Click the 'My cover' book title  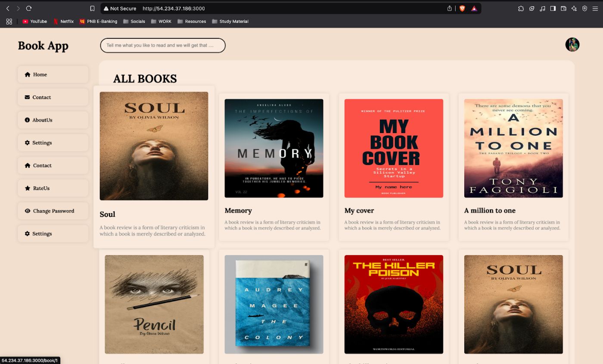coord(359,211)
